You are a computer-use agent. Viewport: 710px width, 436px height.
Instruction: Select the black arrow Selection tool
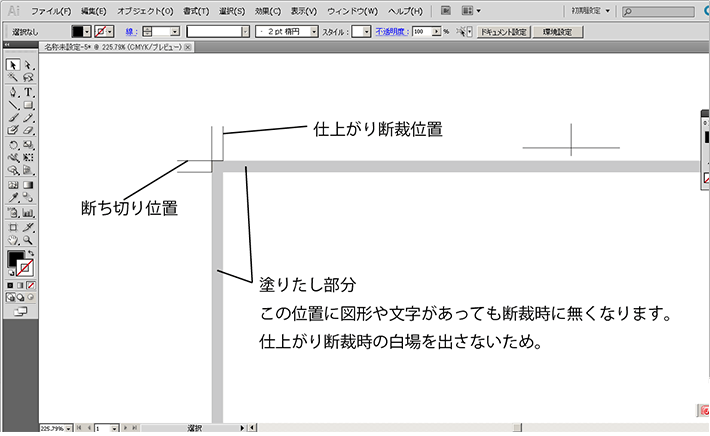pyautogui.click(x=13, y=65)
